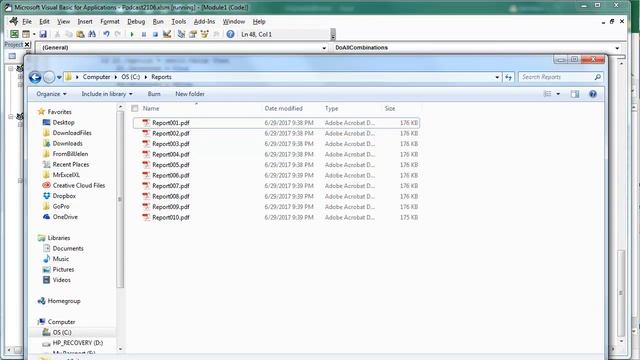
Task: Pause execution with the Break icon
Action: tap(144, 34)
